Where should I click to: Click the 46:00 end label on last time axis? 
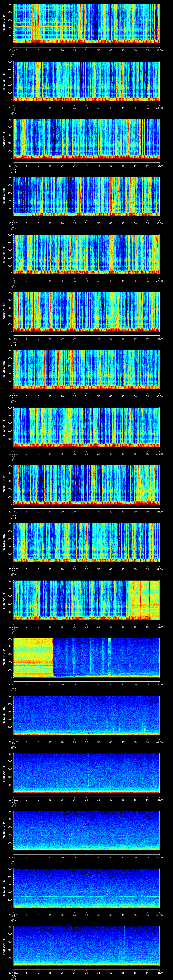tap(159, 972)
